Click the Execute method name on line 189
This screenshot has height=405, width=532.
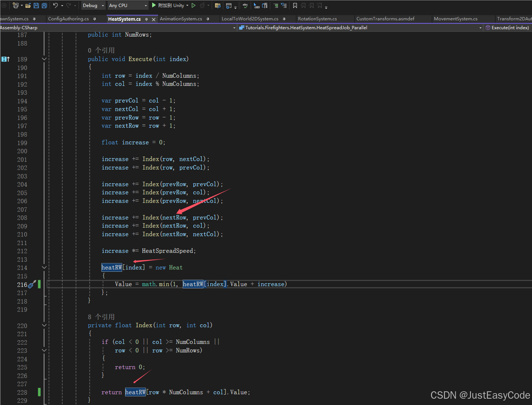(x=140, y=59)
